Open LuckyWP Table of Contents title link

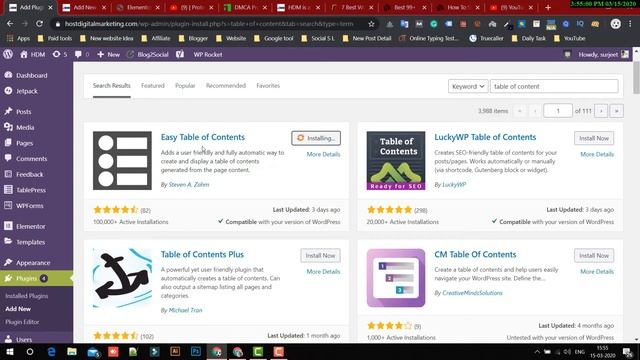tap(485, 137)
